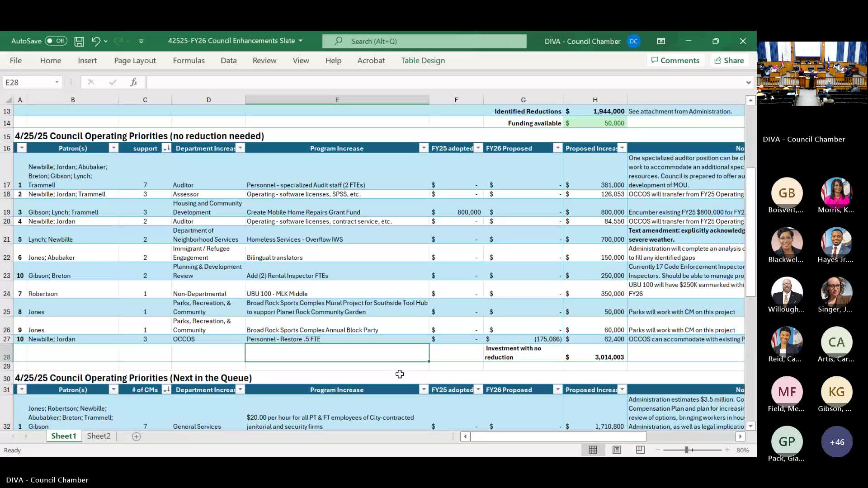
Task: Click the Page Layout view icon
Action: click(x=617, y=450)
